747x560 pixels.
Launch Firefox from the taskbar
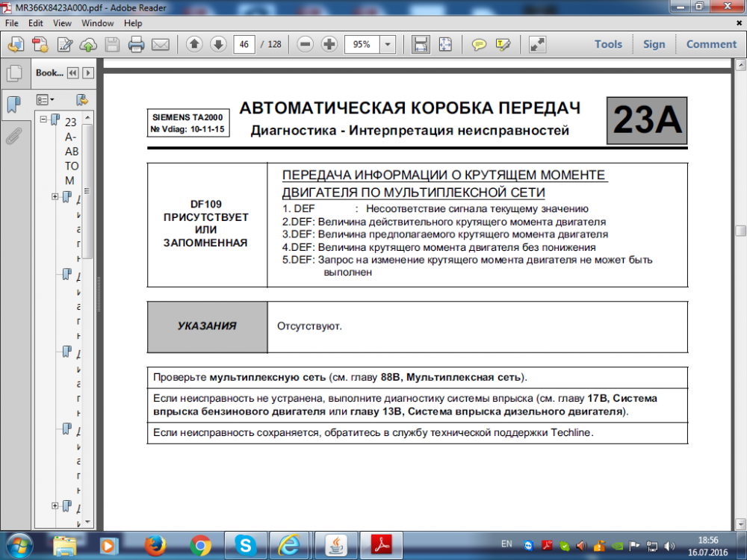(x=155, y=546)
